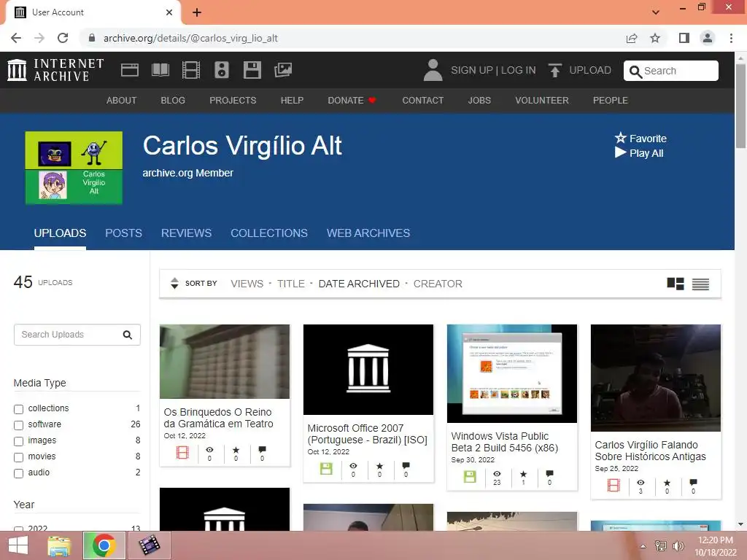Open the BLOG menu item
The height and width of the screenshot is (560, 747).
[173, 101]
